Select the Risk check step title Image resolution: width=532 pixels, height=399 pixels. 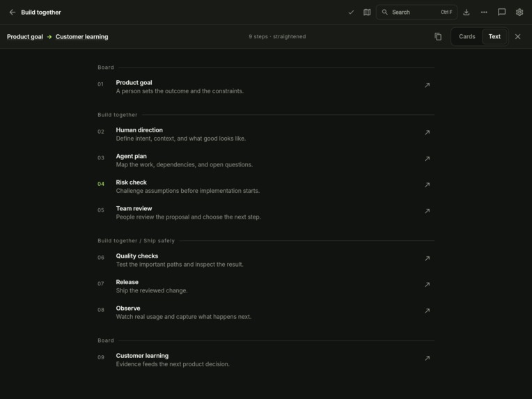(x=132, y=182)
